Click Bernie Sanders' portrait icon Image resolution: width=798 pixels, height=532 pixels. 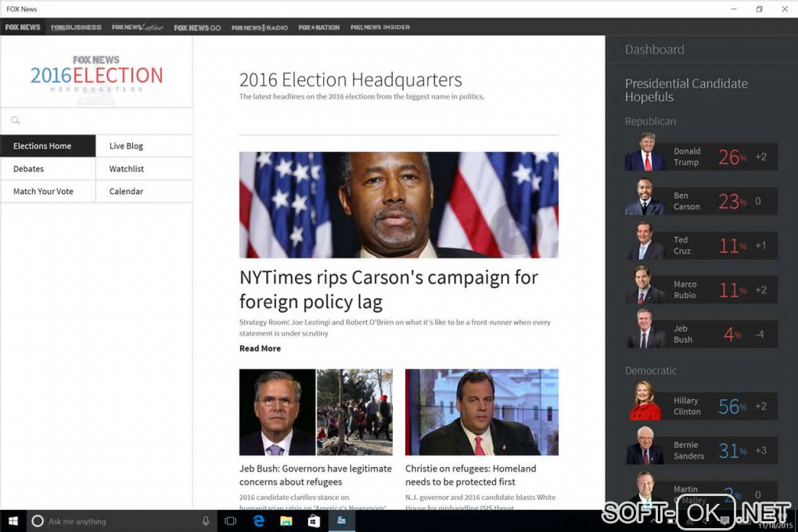click(645, 445)
